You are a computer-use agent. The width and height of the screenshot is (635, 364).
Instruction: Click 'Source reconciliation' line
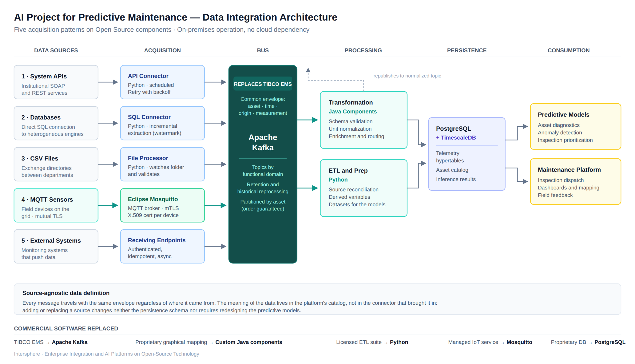[x=354, y=189]
